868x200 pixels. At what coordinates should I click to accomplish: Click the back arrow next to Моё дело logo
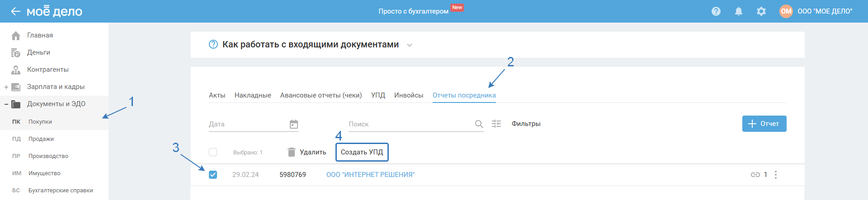coord(15,11)
